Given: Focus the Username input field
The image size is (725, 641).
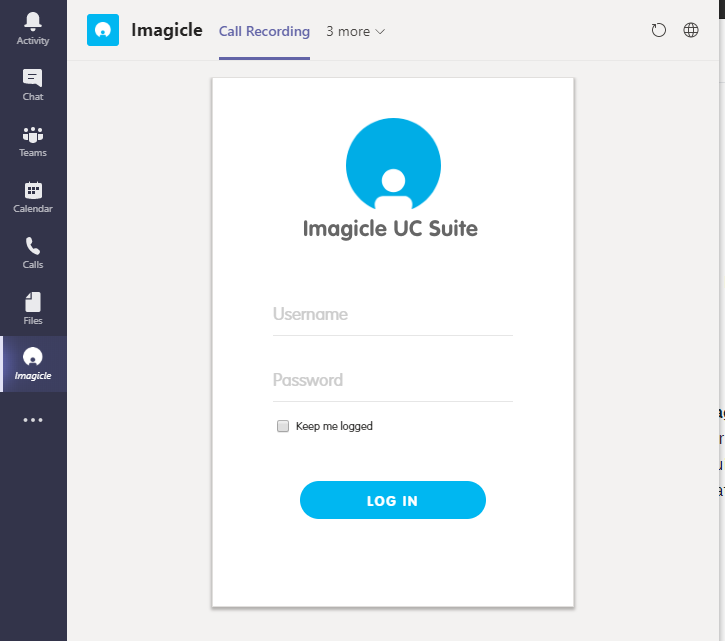Looking at the screenshot, I should tap(392, 314).
